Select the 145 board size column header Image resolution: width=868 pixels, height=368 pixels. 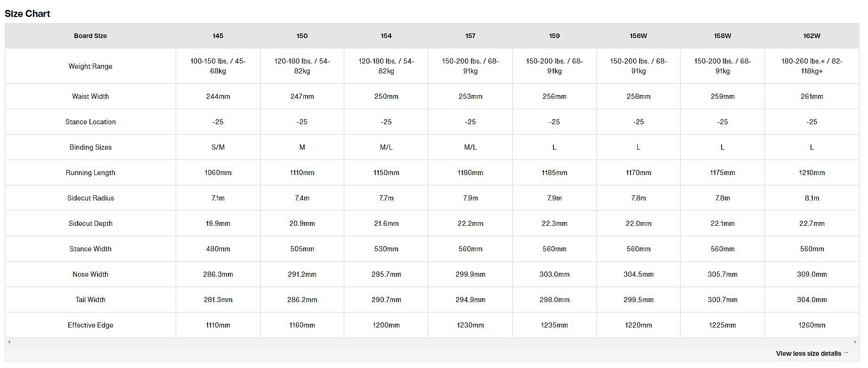[218, 36]
